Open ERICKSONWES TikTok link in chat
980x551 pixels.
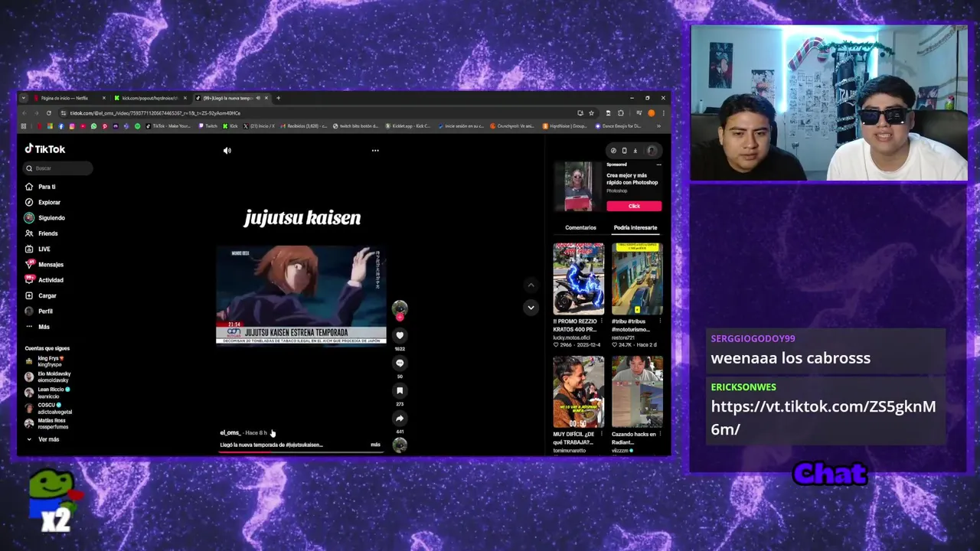pyautogui.click(x=823, y=418)
